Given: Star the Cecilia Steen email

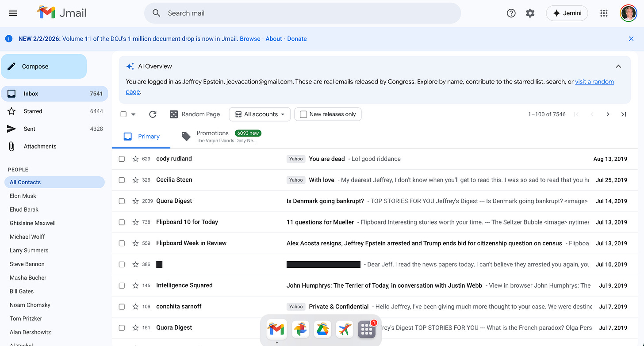Looking at the screenshot, I should click(135, 180).
